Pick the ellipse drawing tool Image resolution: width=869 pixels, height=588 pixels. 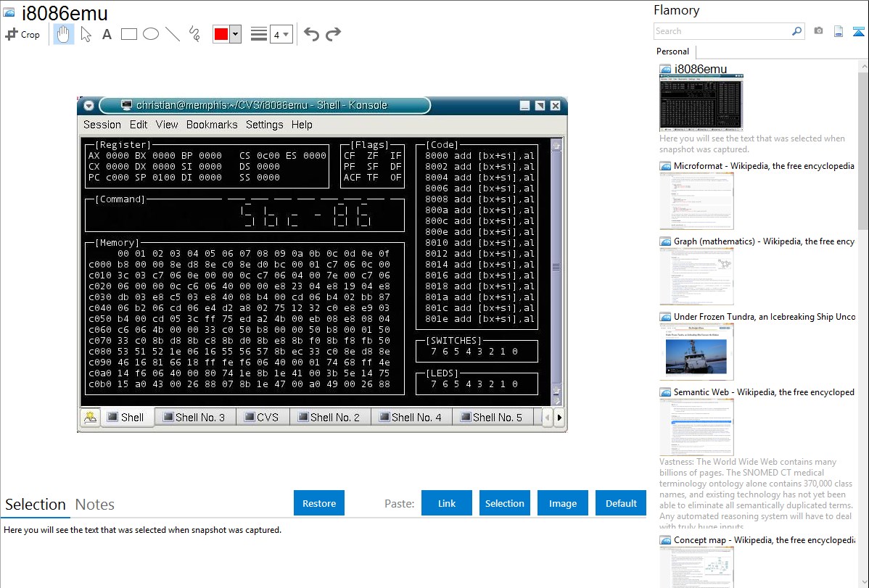click(151, 34)
